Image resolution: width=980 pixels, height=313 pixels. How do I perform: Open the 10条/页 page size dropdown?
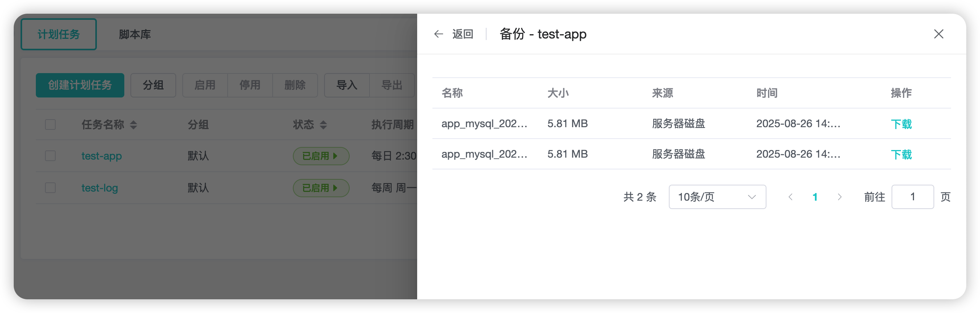coord(717,197)
